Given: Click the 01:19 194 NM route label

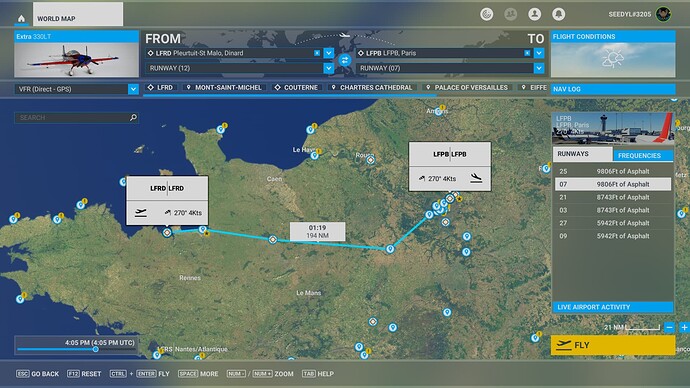Looking at the screenshot, I should tap(317, 231).
